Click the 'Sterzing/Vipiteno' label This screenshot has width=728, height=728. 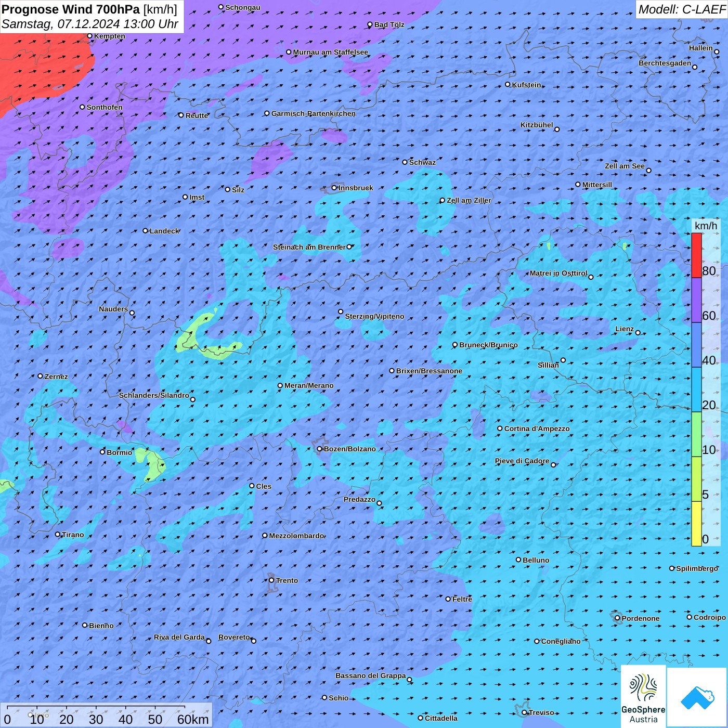coord(374,316)
